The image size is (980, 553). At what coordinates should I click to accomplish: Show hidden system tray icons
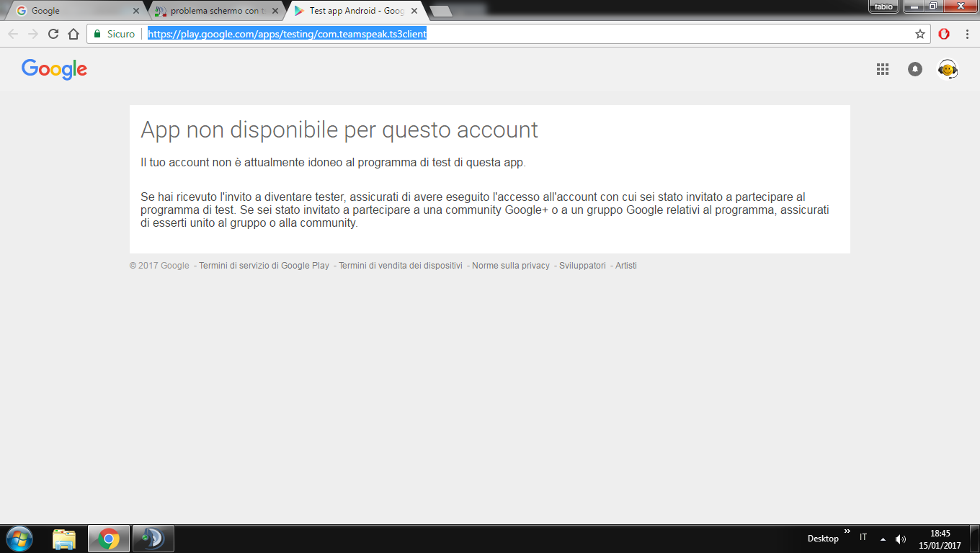tap(883, 539)
